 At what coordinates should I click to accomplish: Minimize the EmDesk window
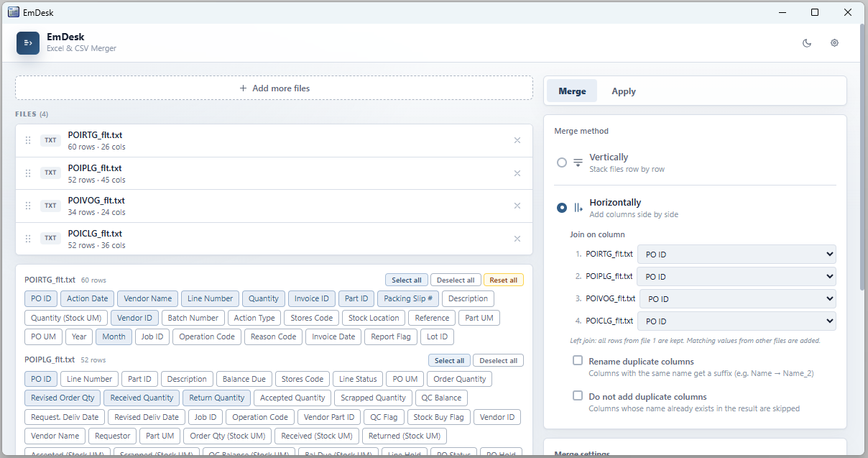pos(782,12)
